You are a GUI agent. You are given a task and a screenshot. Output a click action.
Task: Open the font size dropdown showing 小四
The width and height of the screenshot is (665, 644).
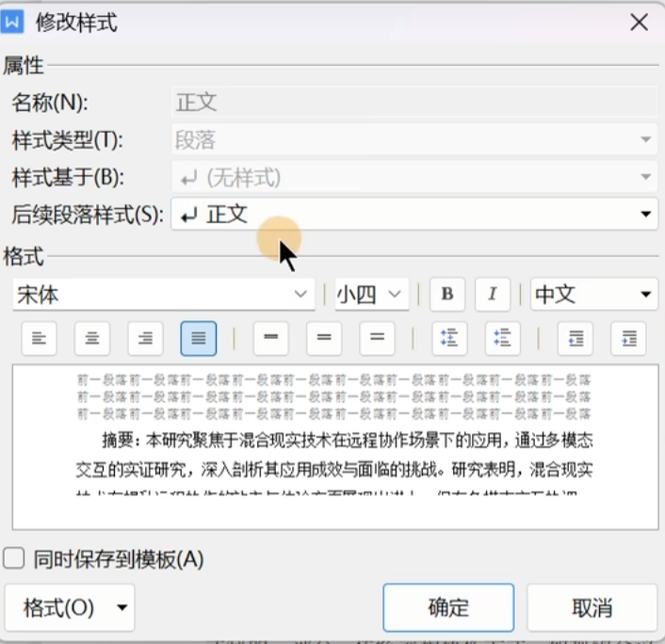click(x=372, y=295)
